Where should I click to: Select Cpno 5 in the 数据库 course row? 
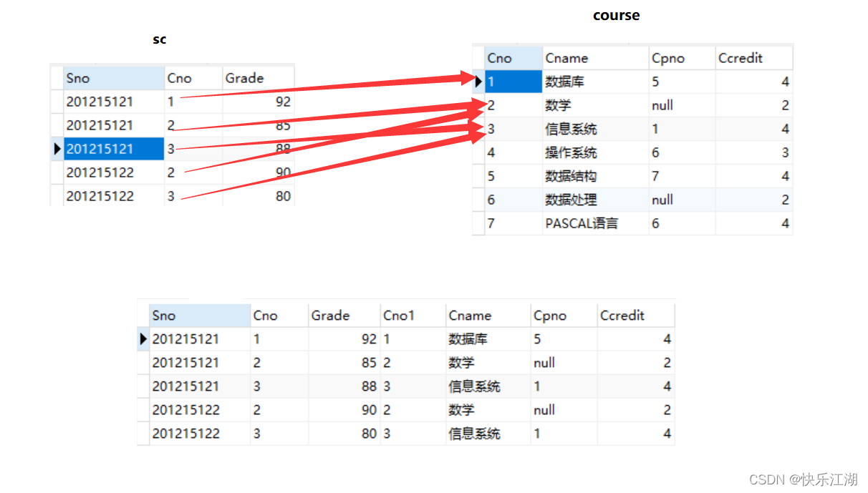[x=683, y=82]
